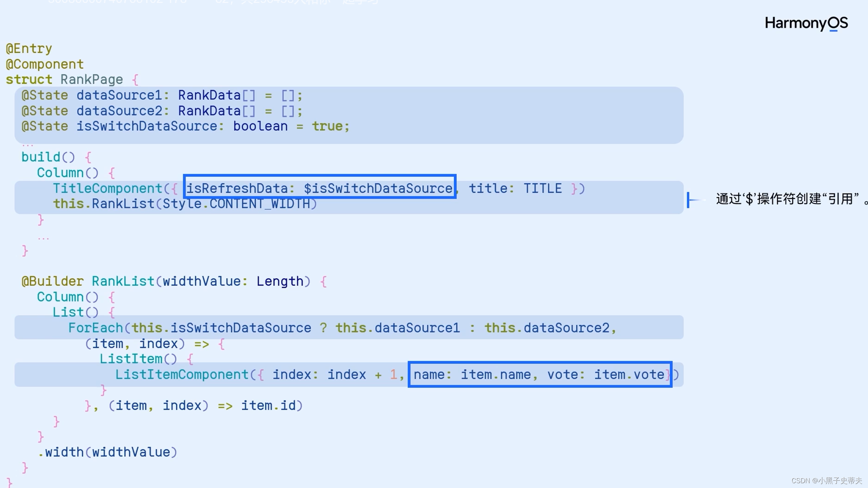The image size is (868, 488).
Task: Click '@Builder RankList(widthValue: Length) {' line
Action: pyautogui.click(x=174, y=281)
